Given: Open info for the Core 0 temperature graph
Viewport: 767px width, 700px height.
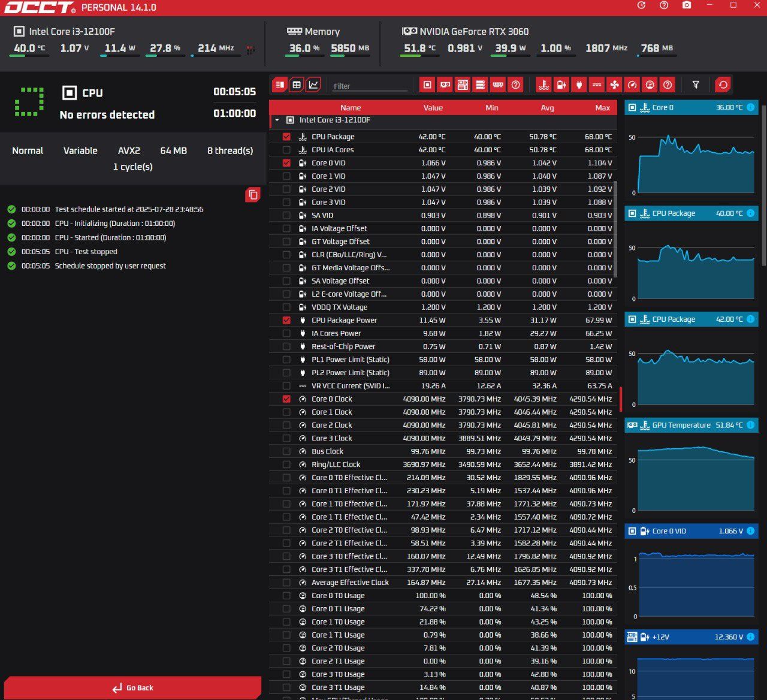Looking at the screenshot, I should 751,107.
